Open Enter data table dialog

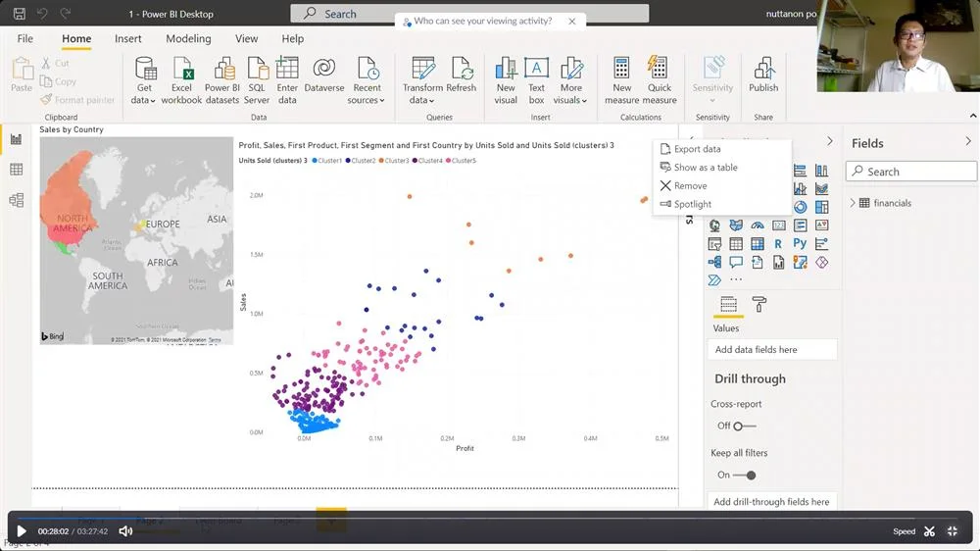[x=287, y=80]
